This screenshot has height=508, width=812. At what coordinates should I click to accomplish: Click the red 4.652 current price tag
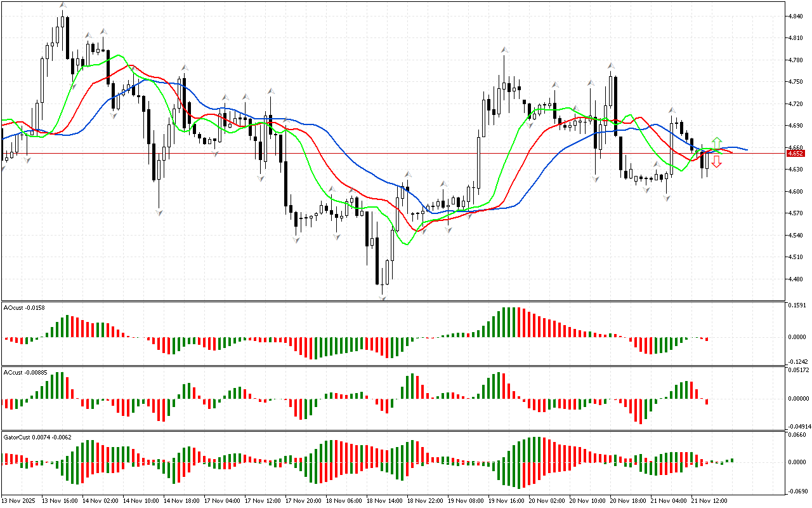pyautogui.click(x=795, y=153)
